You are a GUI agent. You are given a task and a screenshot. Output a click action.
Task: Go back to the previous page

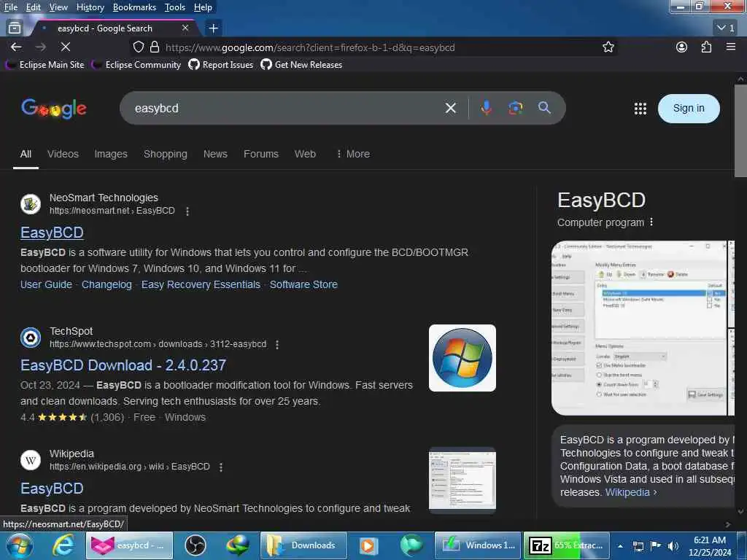(x=16, y=47)
